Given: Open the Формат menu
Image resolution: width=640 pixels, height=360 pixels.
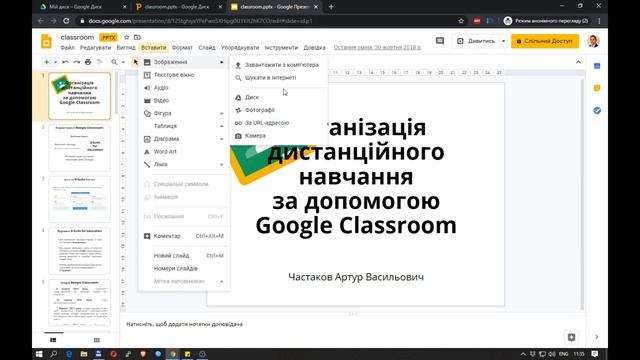Looking at the screenshot, I should point(182,48).
